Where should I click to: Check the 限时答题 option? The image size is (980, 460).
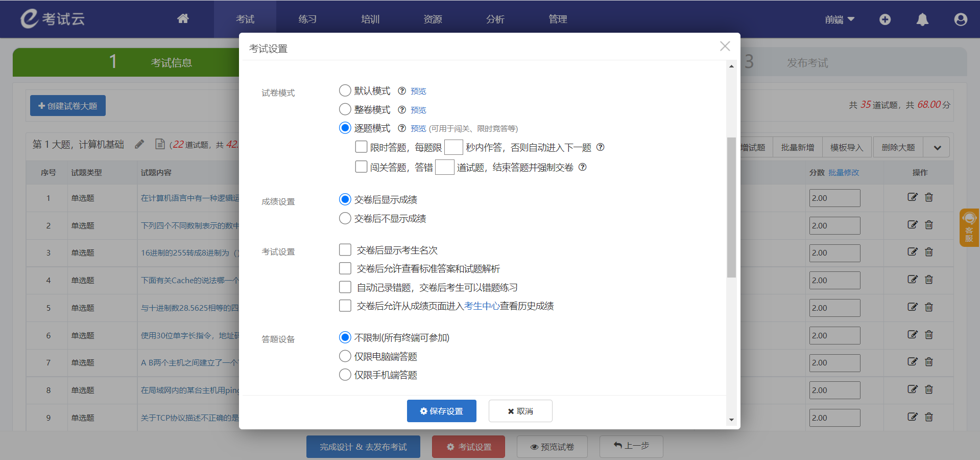(x=361, y=147)
